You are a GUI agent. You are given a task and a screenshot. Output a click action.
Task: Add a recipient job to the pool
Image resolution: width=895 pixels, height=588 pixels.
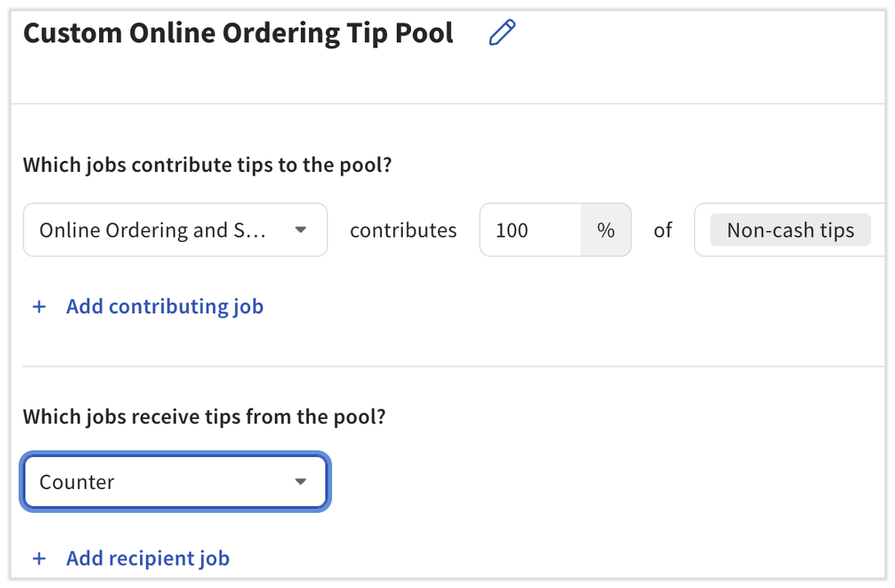(147, 557)
